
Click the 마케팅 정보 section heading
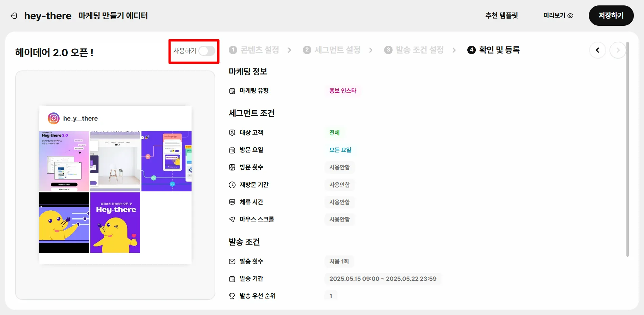pos(248,71)
